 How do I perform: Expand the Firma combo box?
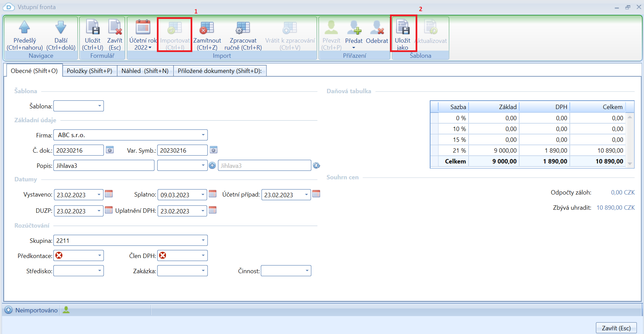(x=203, y=135)
